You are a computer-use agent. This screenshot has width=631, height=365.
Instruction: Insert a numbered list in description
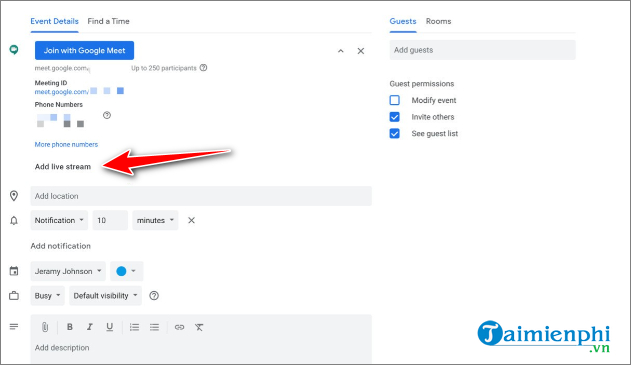pyautogui.click(x=134, y=327)
